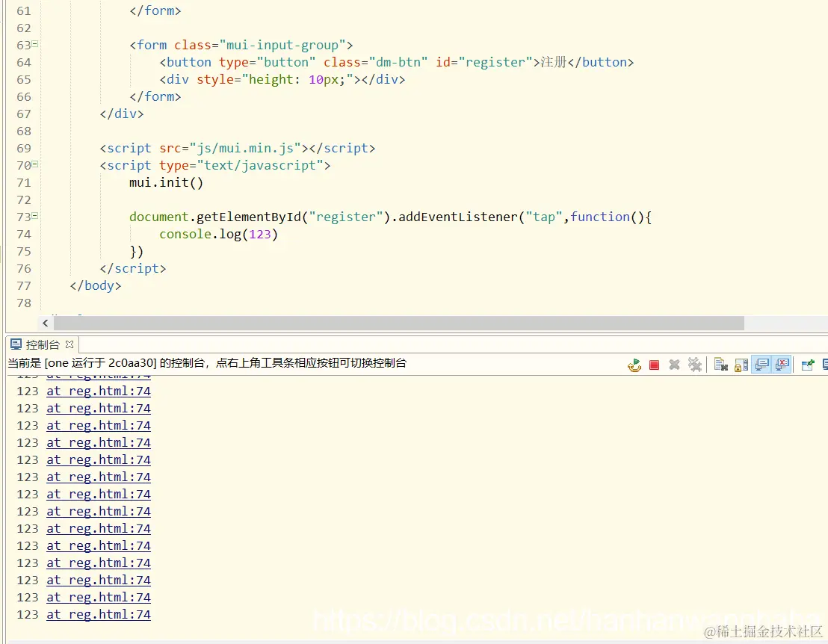Click the console status message about 2c0aa30
Viewport: 828px width, 644px height.
coord(207,363)
